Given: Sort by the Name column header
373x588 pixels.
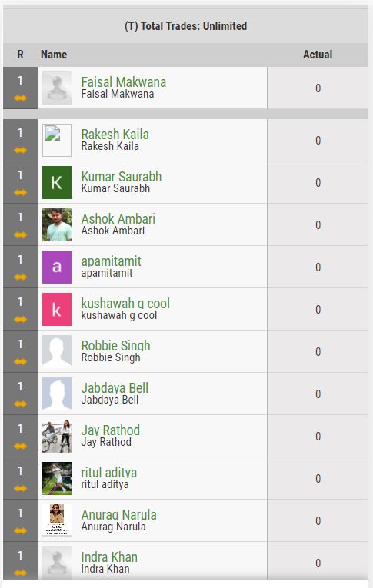Looking at the screenshot, I should 54,55.
